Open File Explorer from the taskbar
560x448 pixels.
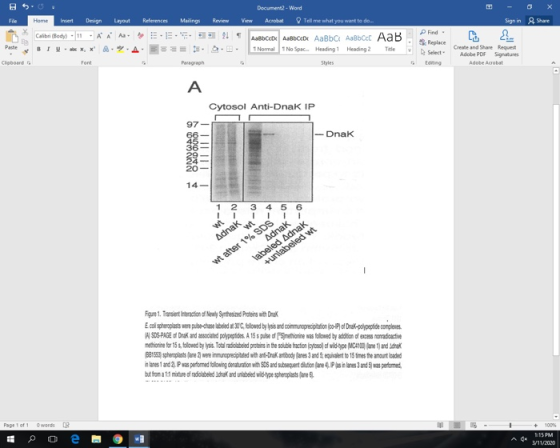coord(96,439)
